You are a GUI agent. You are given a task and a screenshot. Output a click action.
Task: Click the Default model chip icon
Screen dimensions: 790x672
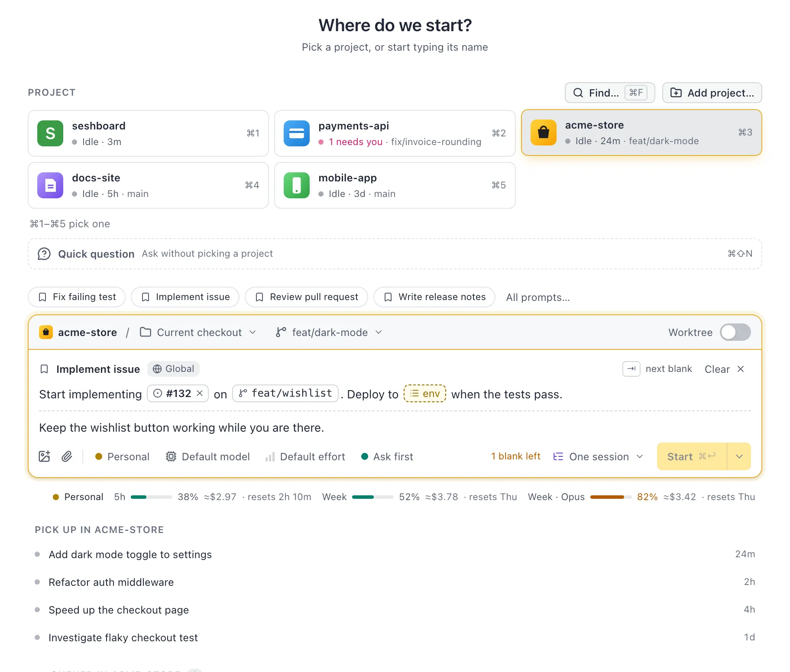(171, 456)
